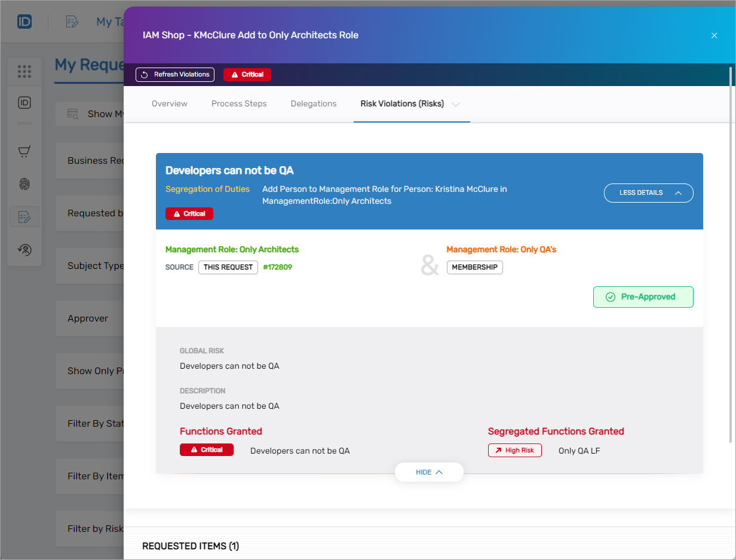Open request link #172809
This screenshot has width=736, height=560.
(277, 267)
